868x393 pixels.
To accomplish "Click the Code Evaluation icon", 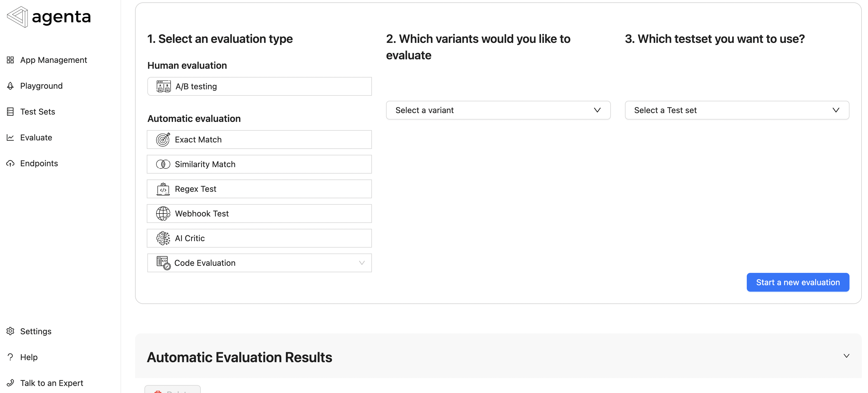I will (163, 263).
